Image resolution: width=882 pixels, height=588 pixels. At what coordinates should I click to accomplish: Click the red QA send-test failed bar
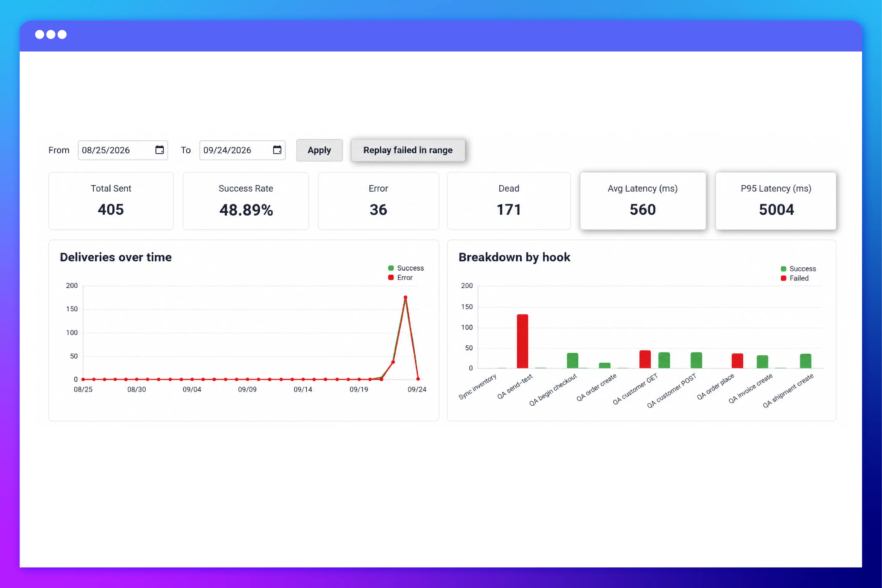point(522,341)
